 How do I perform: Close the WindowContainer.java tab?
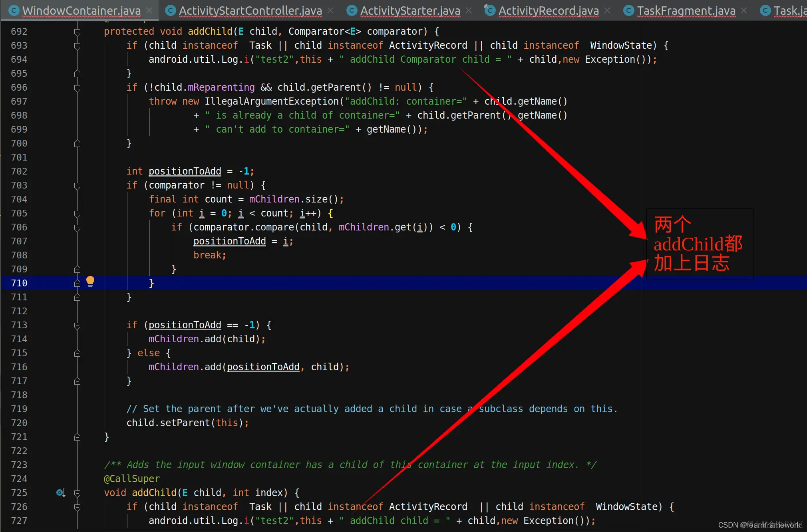coord(149,11)
